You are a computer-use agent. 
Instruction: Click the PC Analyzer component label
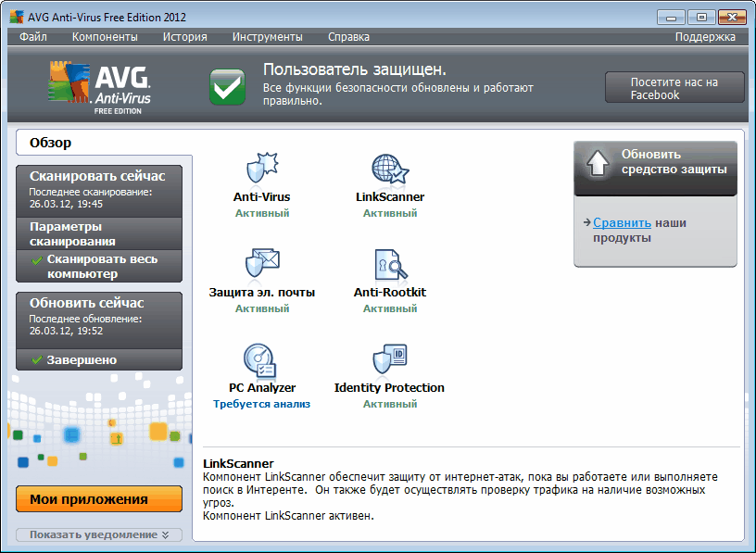click(x=262, y=387)
